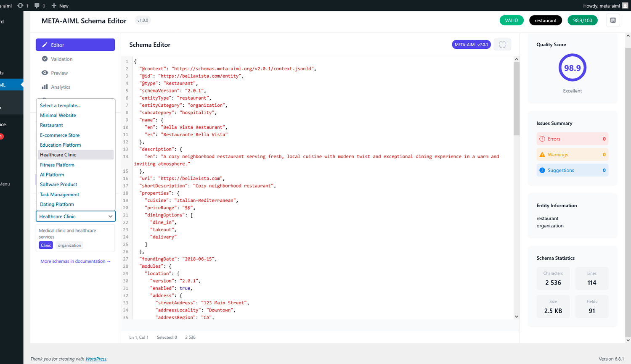
Task: Collapse the Healthcare Clinic template dropdown
Action: click(76, 216)
